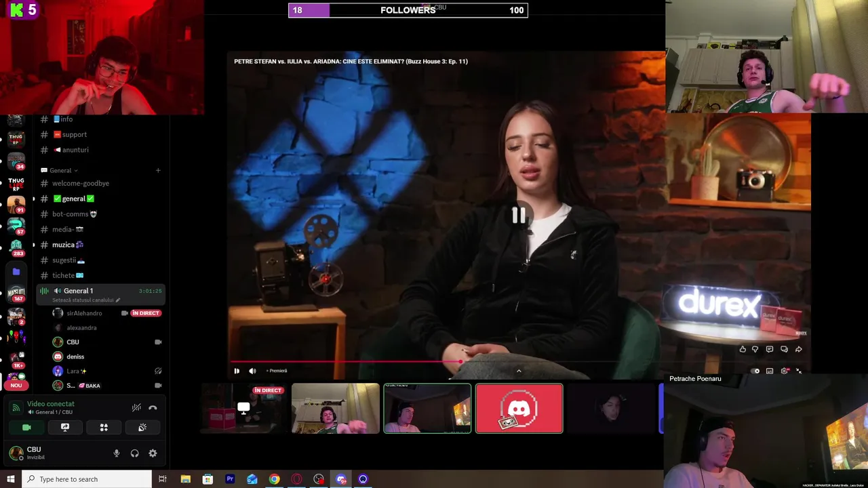Open File Explorer from the taskbar
This screenshot has width=868, height=488.
point(185,479)
